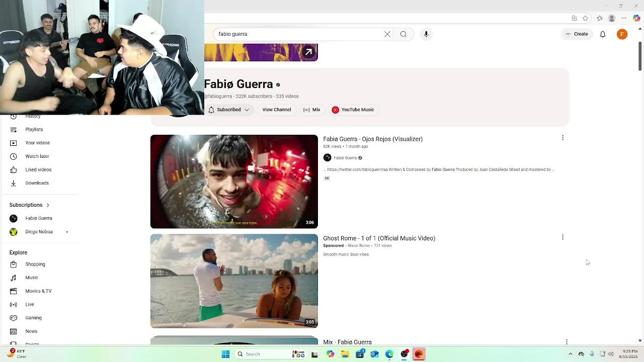Open Fabiø Guerra subscription in sidebar
644x362 pixels.
(x=39, y=218)
